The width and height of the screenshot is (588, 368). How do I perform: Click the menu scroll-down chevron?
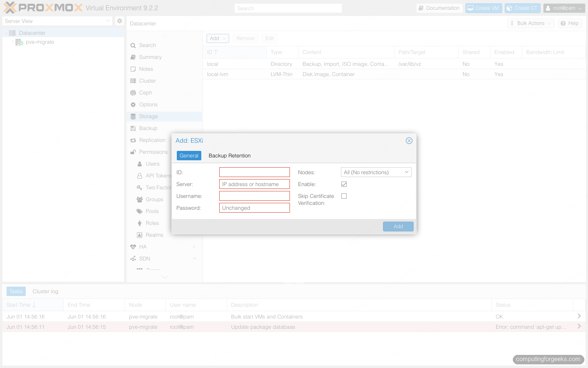point(165,277)
